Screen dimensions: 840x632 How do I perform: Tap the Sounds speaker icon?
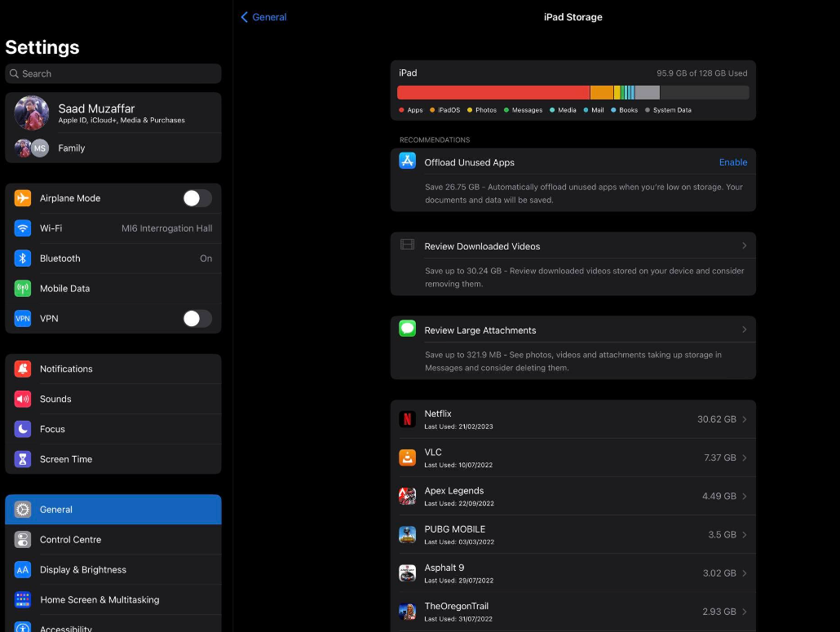point(23,399)
